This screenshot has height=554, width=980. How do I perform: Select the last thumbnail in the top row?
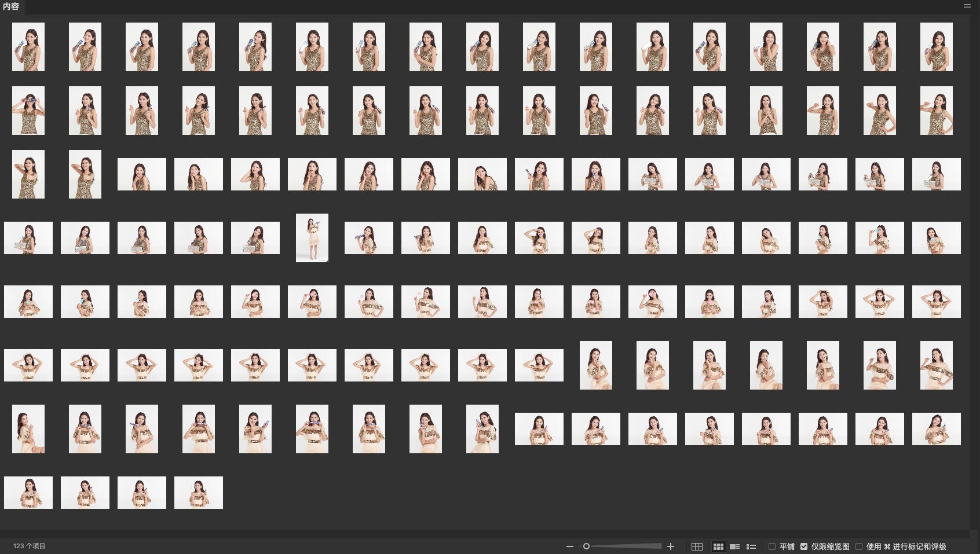pos(937,47)
